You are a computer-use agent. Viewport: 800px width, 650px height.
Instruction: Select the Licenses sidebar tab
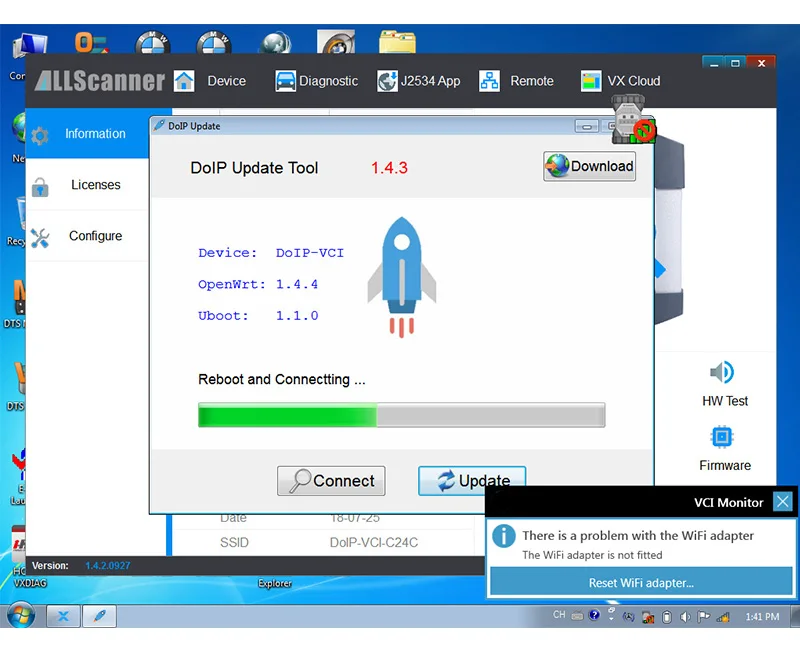(x=87, y=185)
